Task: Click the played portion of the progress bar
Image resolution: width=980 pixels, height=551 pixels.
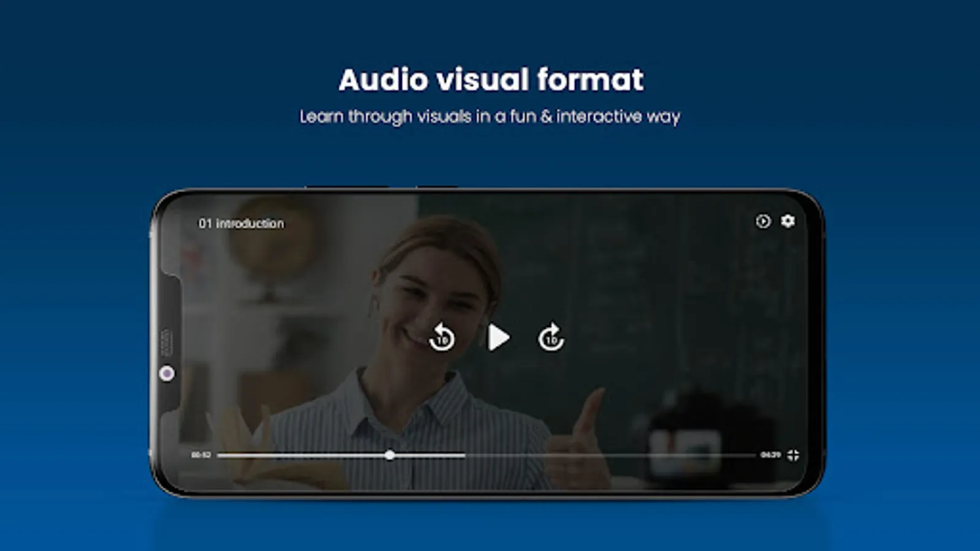Action: click(x=303, y=455)
